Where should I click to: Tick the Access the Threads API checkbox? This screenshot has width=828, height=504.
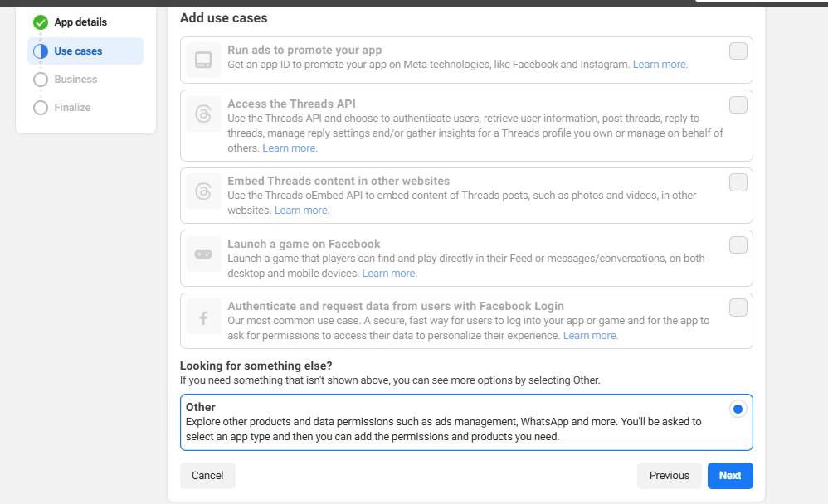tap(738, 105)
